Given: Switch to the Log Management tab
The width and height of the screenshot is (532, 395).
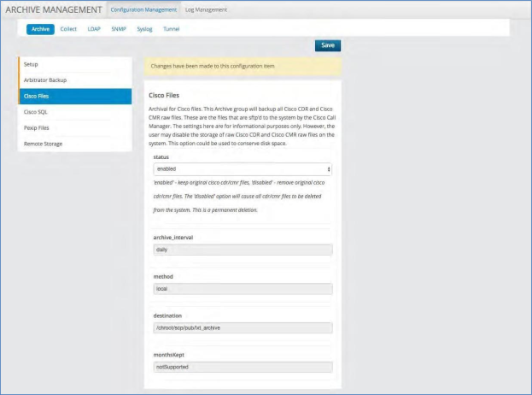Looking at the screenshot, I should tap(207, 9).
